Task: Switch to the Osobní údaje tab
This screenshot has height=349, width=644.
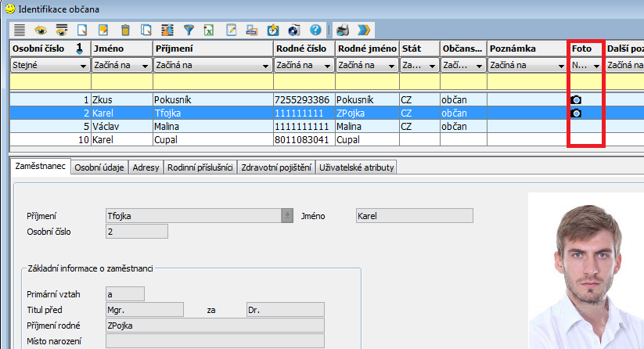Action: (99, 167)
